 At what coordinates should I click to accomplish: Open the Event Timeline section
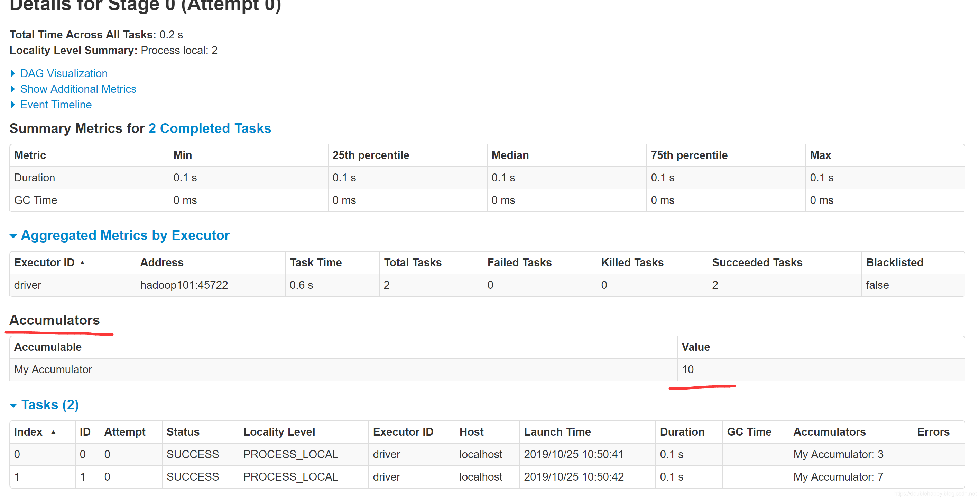(x=56, y=104)
